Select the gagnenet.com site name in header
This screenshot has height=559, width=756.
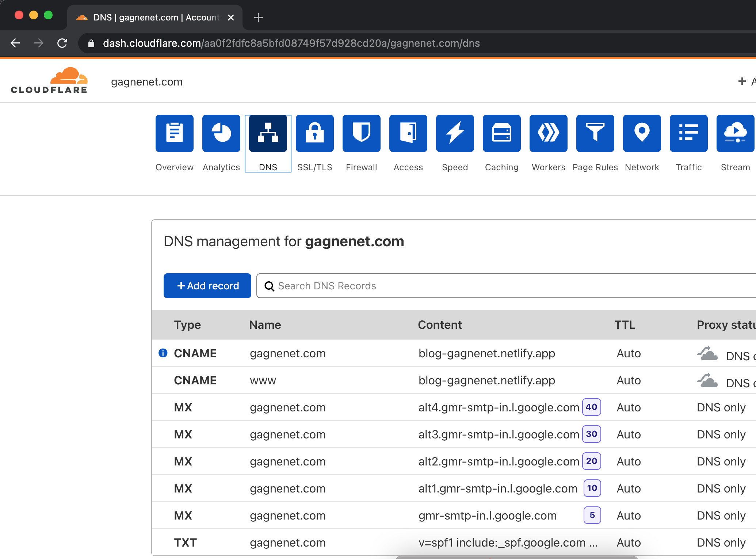point(147,82)
